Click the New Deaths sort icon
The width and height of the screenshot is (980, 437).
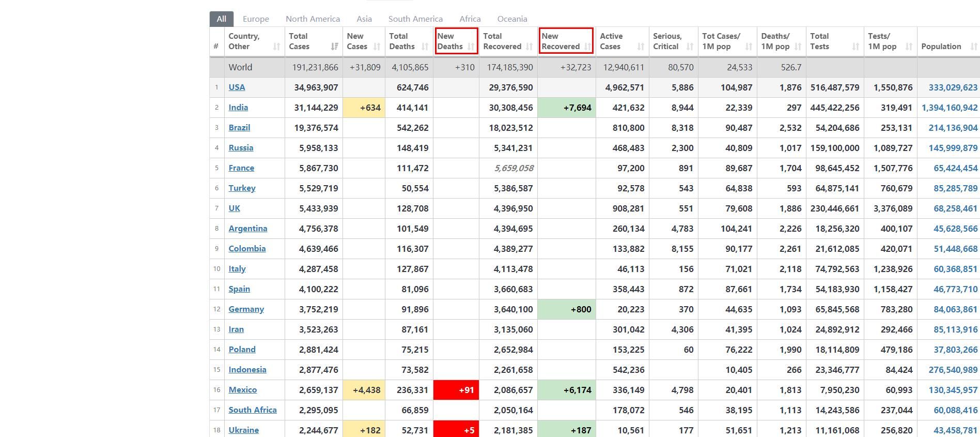click(x=471, y=47)
